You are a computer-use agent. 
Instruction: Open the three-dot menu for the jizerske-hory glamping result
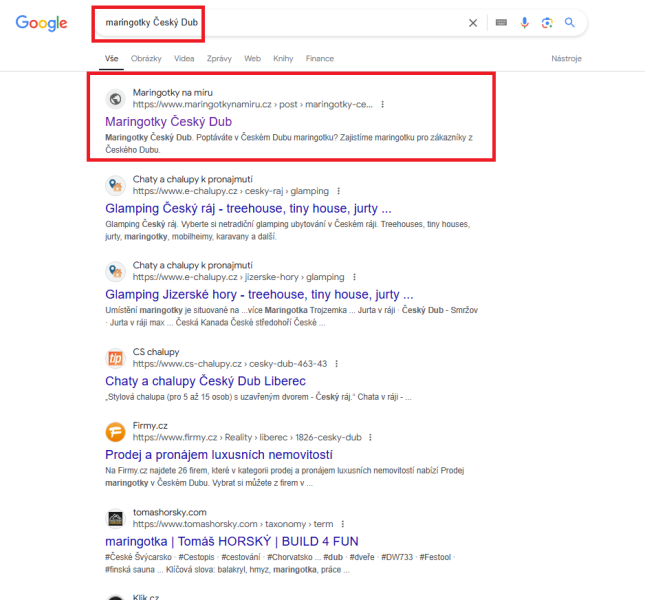[x=354, y=277]
